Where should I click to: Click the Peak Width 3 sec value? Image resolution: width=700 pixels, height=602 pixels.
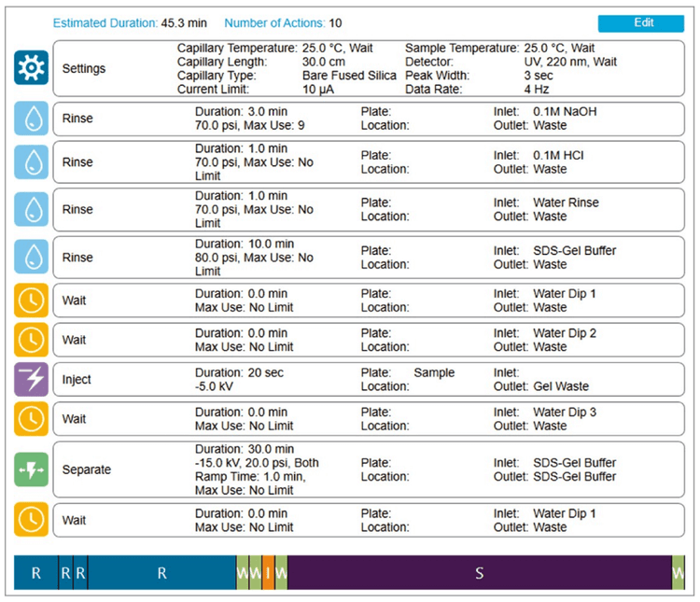click(539, 76)
